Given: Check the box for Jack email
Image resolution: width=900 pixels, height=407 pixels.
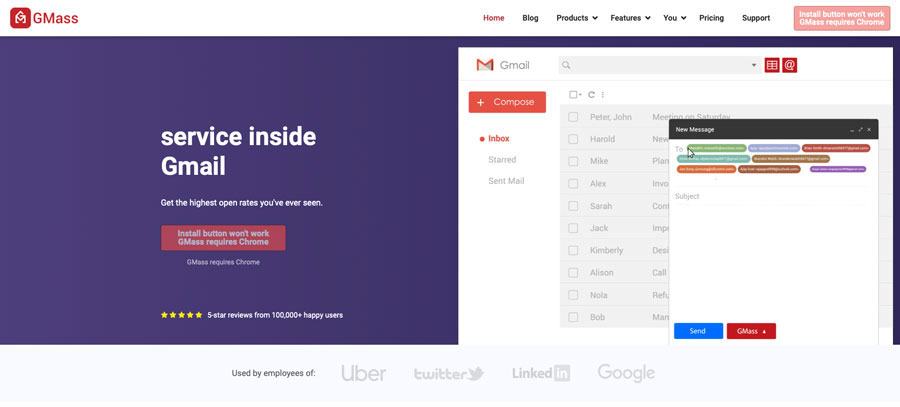Looking at the screenshot, I should (x=573, y=228).
